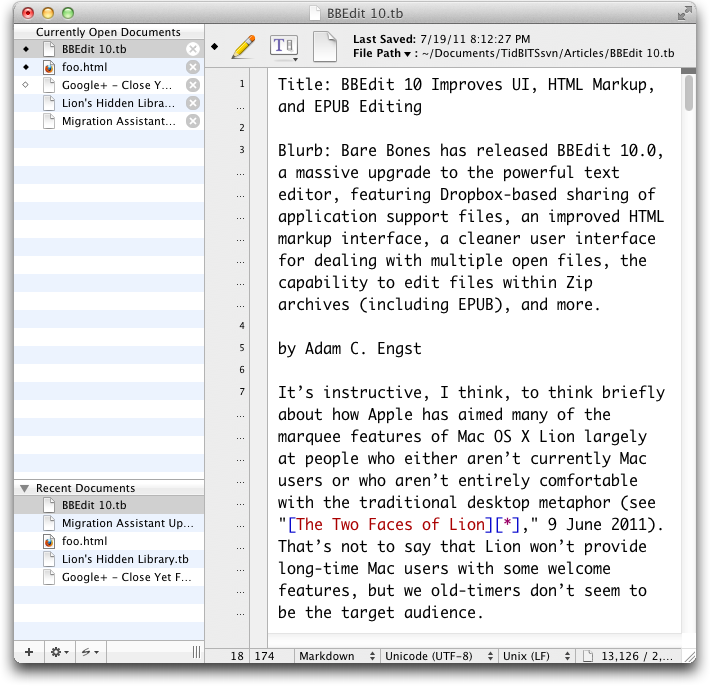Open the Markdown language dropdown
Image resolution: width=710 pixels, height=686 pixels.
pyautogui.click(x=338, y=656)
